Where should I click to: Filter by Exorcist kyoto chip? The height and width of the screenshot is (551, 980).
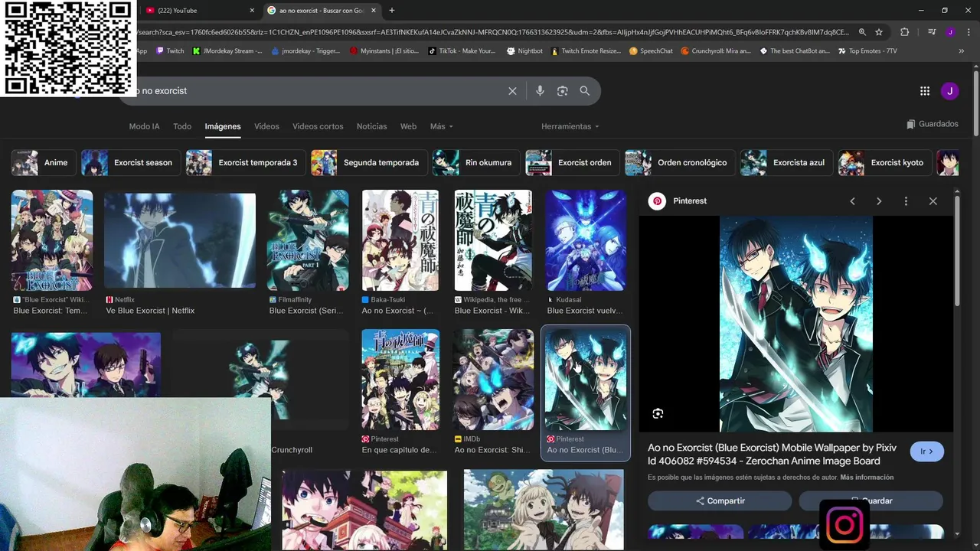tap(884, 163)
